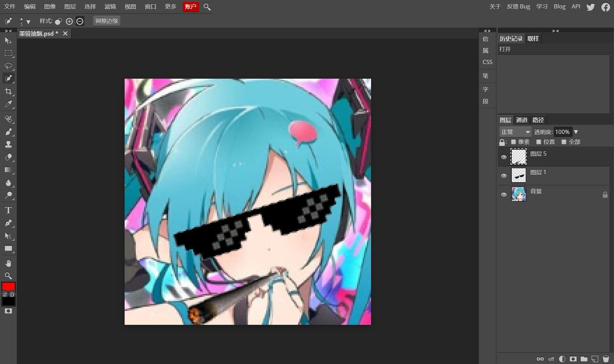The width and height of the screenshot is (614, 364).
Task: Delete layer with trash icon
Action: 606,359
